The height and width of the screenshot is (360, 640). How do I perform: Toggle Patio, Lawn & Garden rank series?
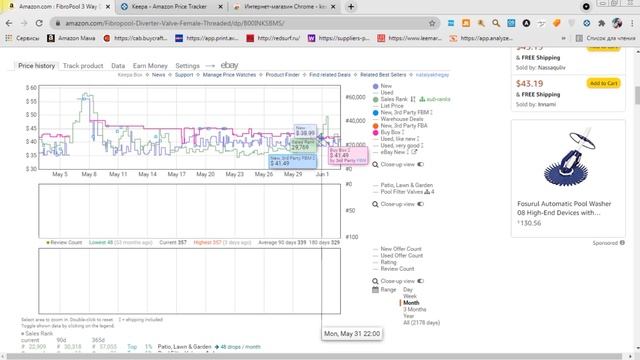403,185
